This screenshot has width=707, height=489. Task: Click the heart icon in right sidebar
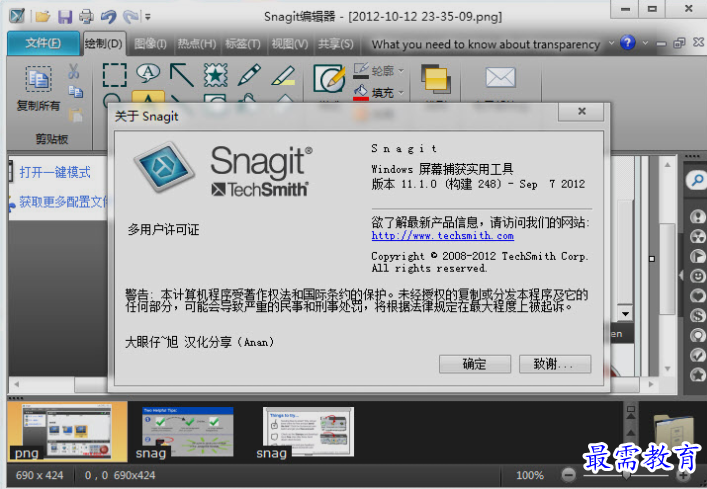click(x=698, y=296)
